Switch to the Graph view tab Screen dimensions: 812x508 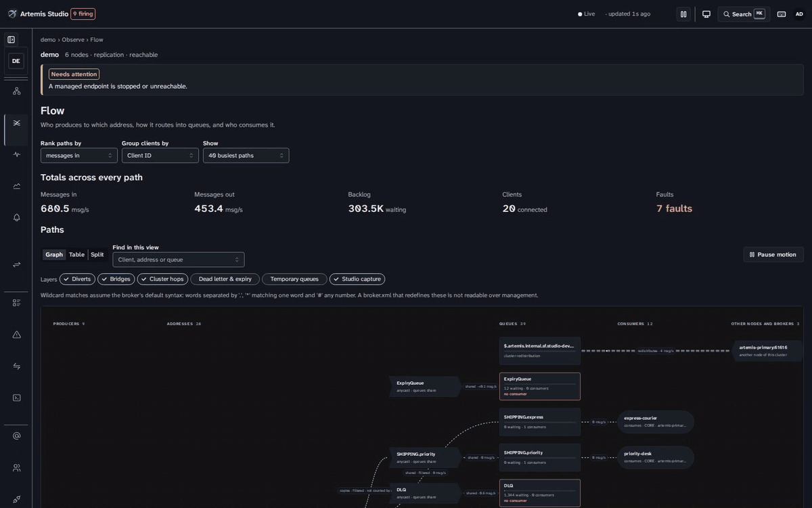pos(54,255)
